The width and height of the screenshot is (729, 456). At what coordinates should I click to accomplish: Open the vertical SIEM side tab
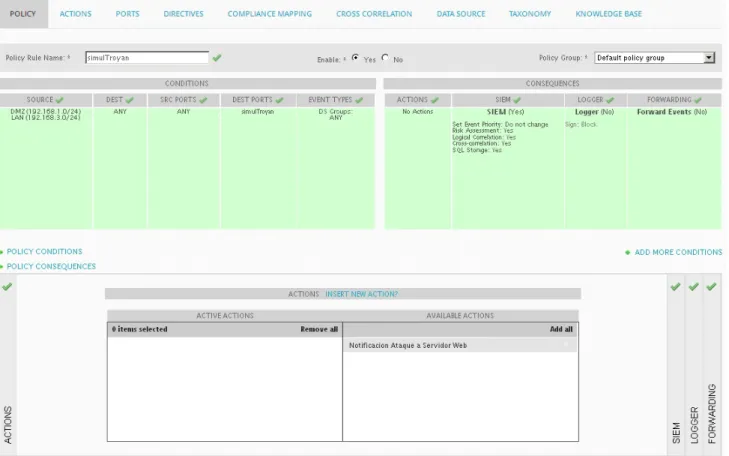676,432
